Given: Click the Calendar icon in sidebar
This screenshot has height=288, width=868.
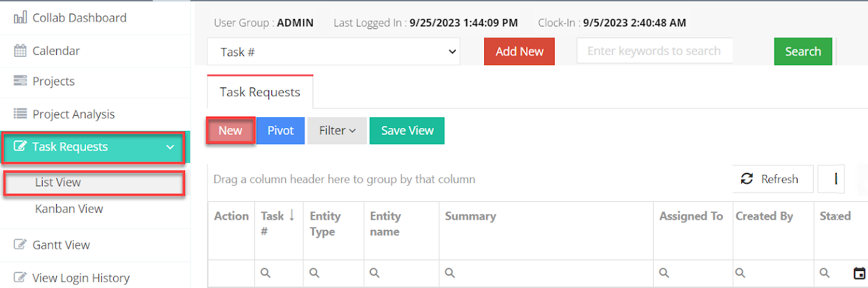Looking at the screenshot, I should pyautogui.click(x=20, y=51).
